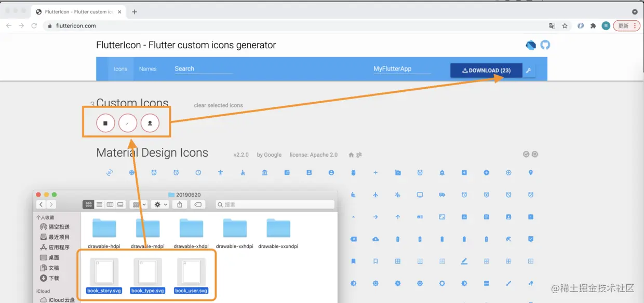The width and height of the screenshot is (644, 303).
Task: Pick the airport shuttle van icon
Action: tap(442, 195)
